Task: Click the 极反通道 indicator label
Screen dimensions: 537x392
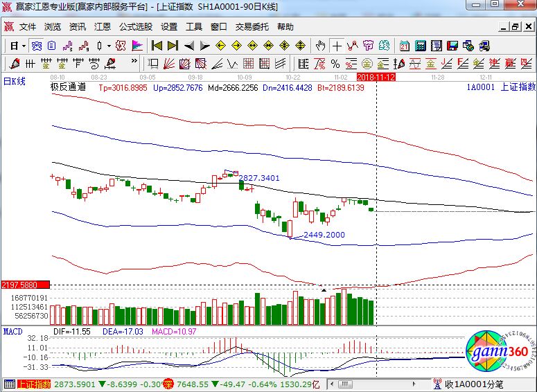Action: [68, 88]
